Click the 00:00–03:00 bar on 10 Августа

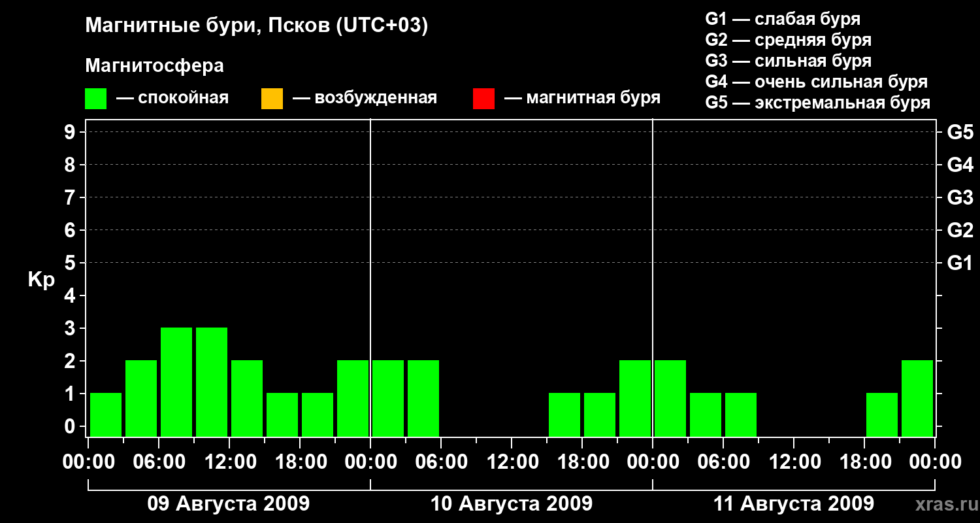tap(388, 398)
